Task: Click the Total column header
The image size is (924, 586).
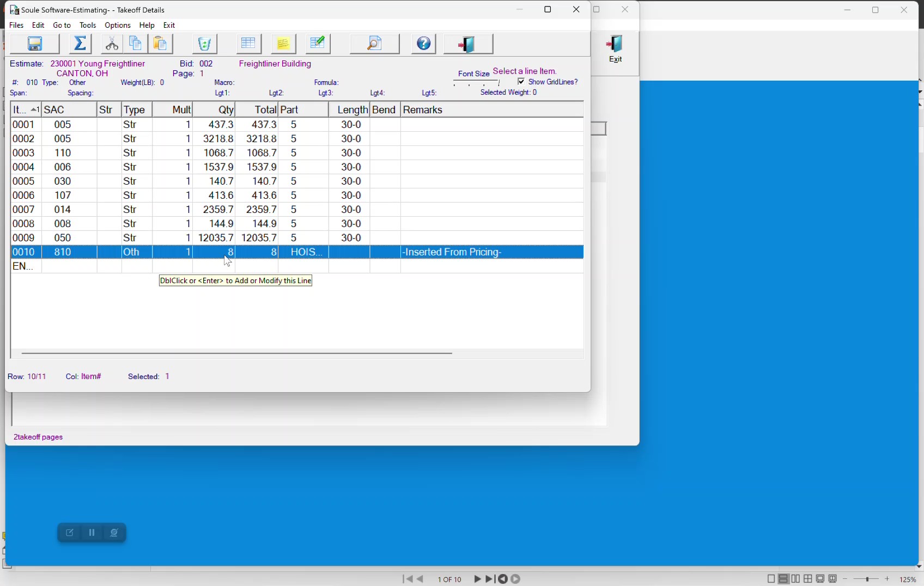Action: (257, 110)
